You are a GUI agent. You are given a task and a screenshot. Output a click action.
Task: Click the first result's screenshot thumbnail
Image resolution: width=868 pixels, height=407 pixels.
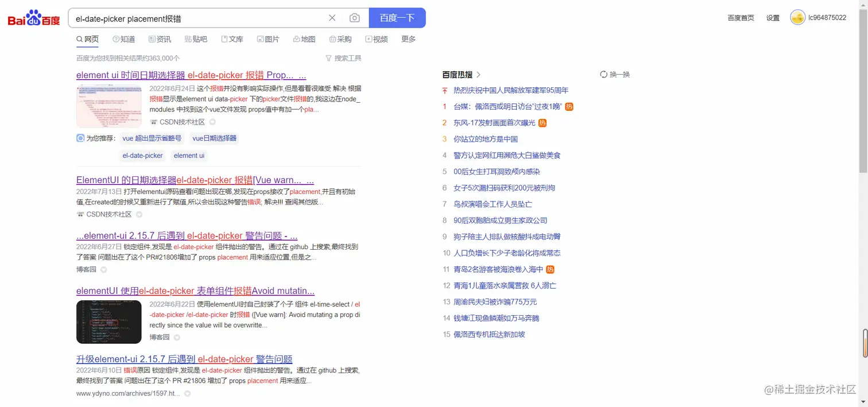click(x=109, y=106)
